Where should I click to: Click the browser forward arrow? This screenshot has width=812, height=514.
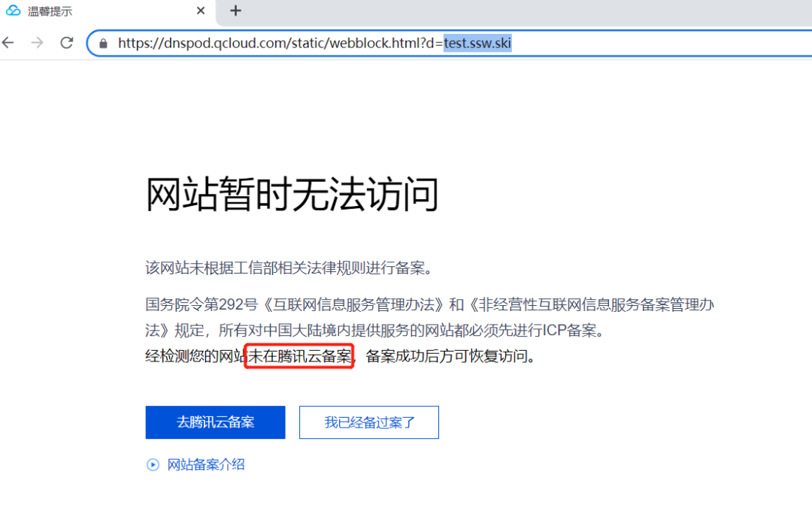[38, 42]
